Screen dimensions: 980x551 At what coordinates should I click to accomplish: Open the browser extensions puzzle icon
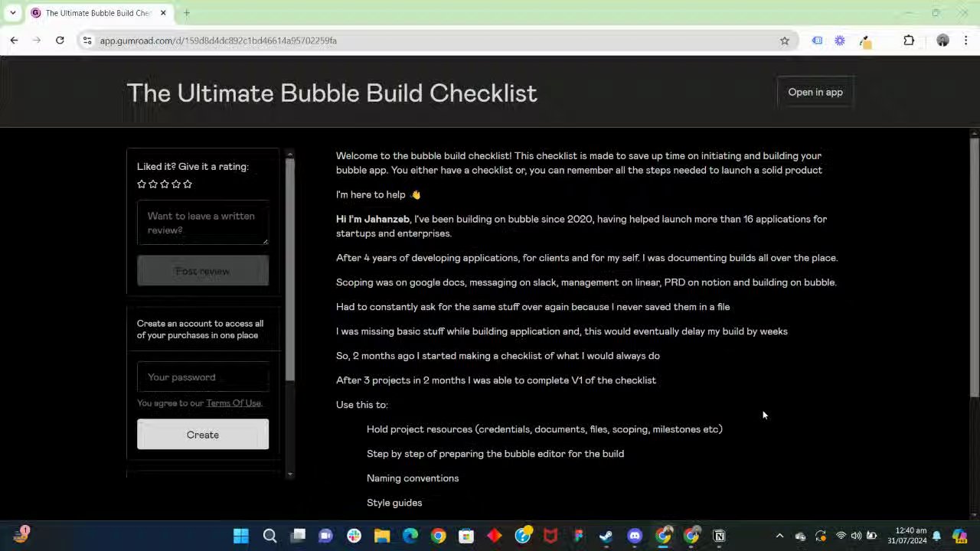point(909,41)
